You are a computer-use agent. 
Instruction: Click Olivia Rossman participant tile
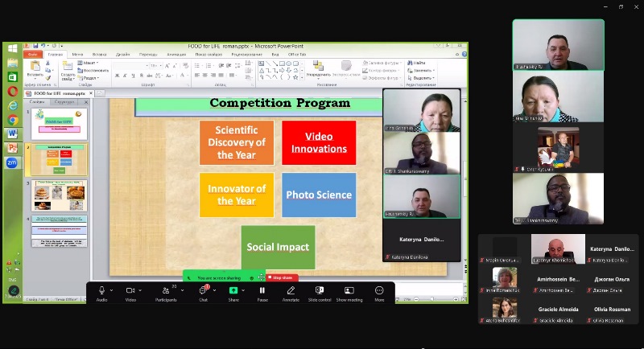pos(612,310)
